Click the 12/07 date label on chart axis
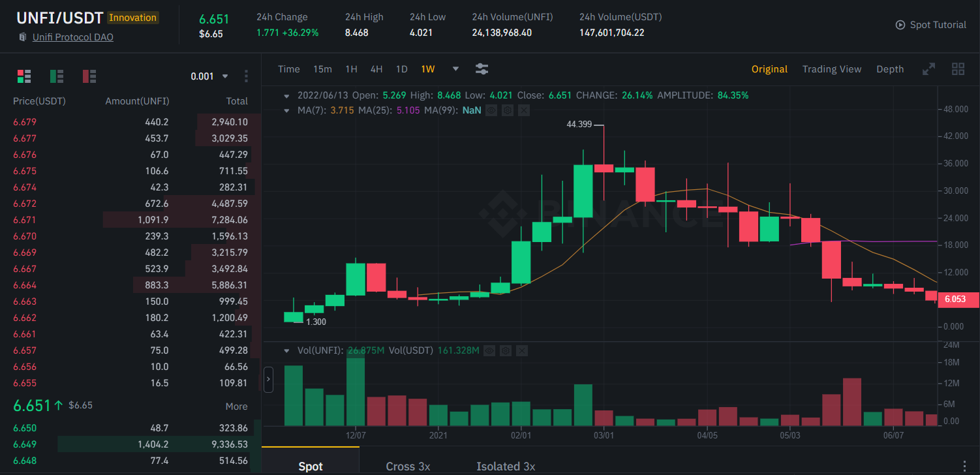980x475 pixels. point(356,434)
